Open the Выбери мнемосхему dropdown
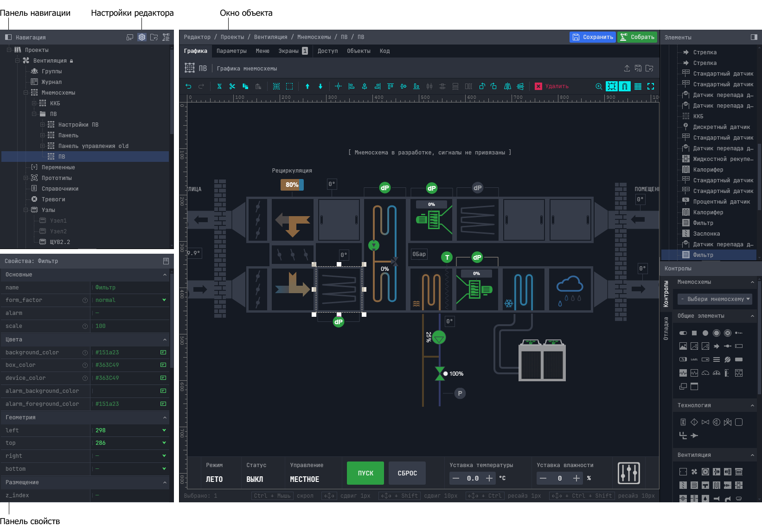 (714, 299)
